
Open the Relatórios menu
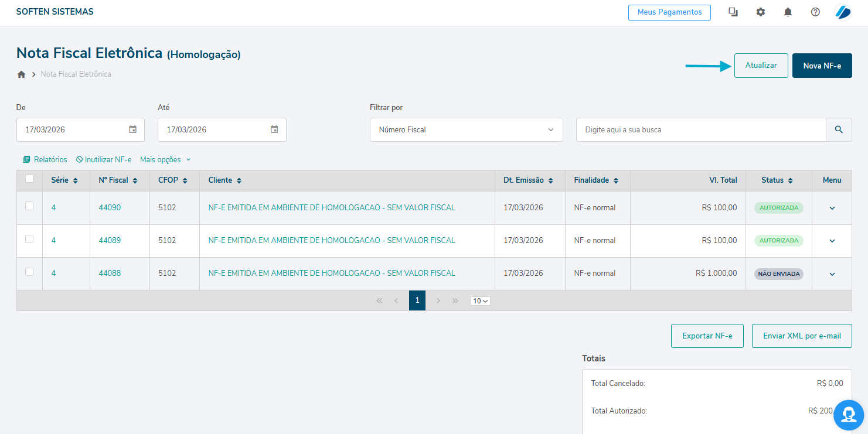pos(45,159)
